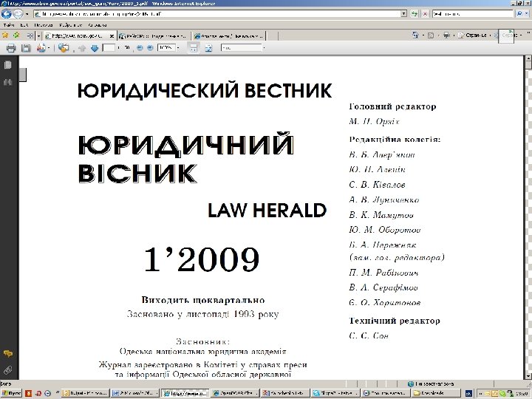Screen dimensions: 532x399
Task: Click the Home page icon
Action: click(415, 35)
